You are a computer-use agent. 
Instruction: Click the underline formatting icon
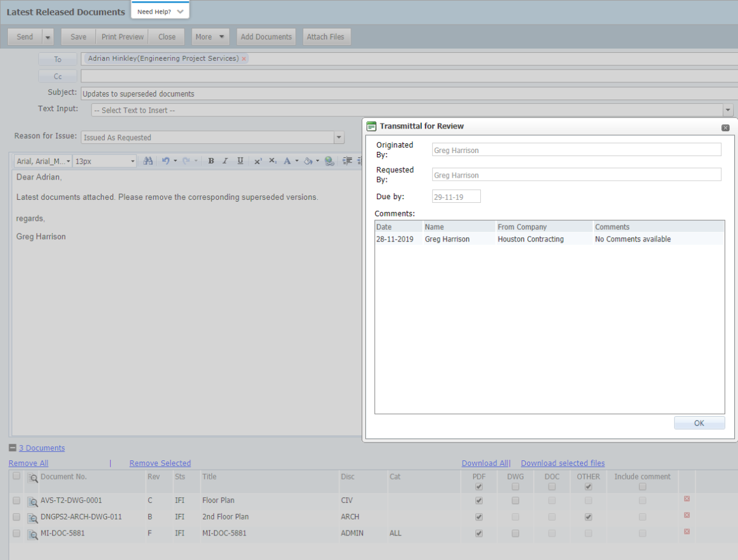[x=240, y=161]
